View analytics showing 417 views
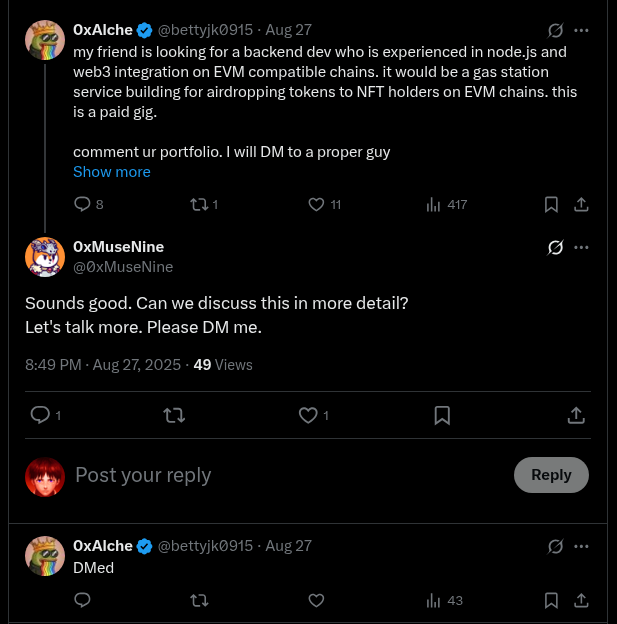617x624 pixels. pyautogui.click(x=434, y=204)
